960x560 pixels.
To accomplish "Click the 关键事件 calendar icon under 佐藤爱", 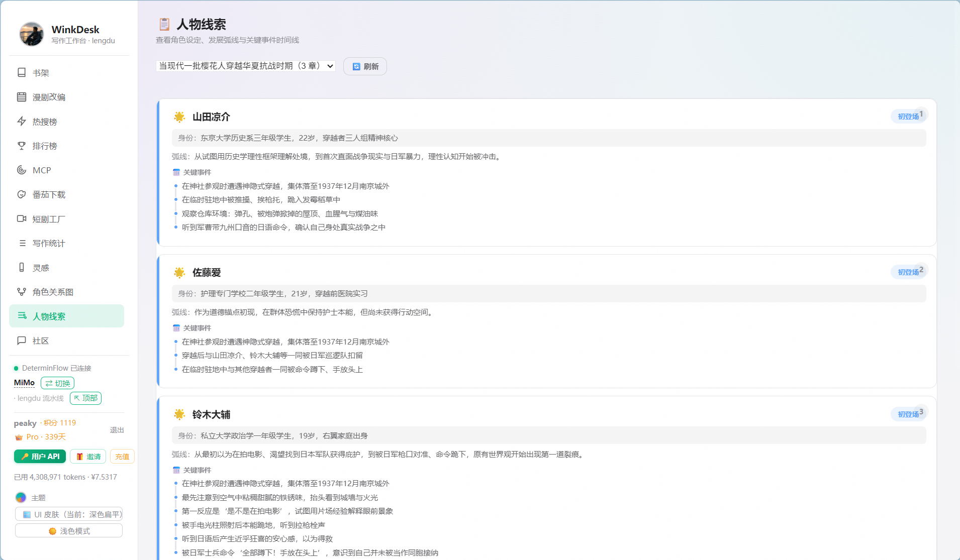I will pos(176,328).
